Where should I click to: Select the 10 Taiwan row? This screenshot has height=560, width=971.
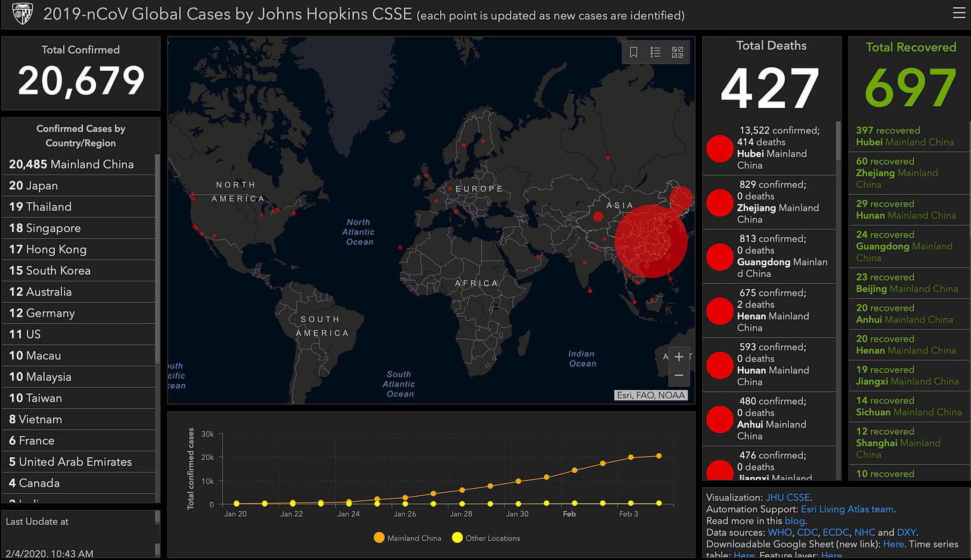(x=79, y=398)
